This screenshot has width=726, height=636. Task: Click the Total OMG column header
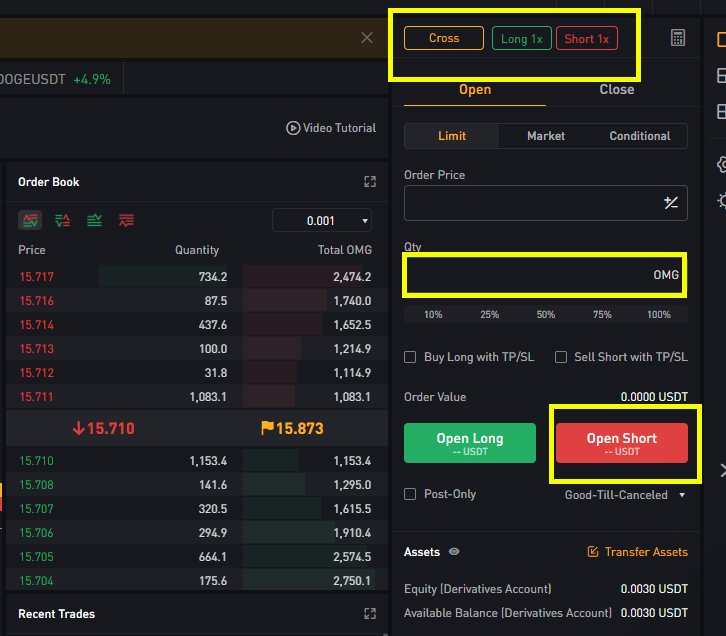click(x=344, y=250)
